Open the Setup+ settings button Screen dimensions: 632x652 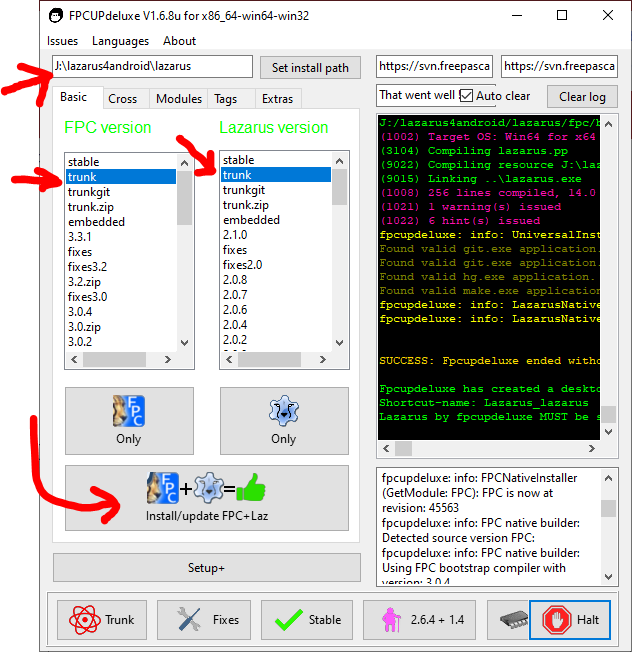206,568
